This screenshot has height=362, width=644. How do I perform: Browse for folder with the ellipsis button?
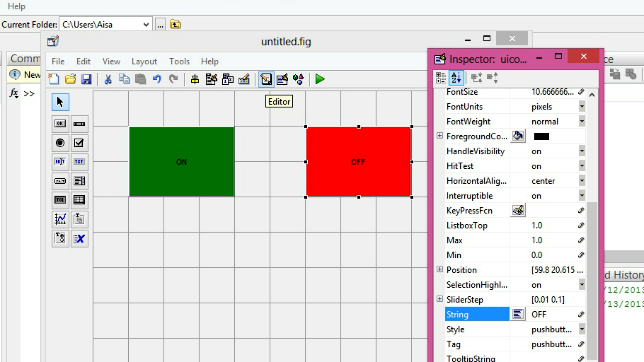160,24
